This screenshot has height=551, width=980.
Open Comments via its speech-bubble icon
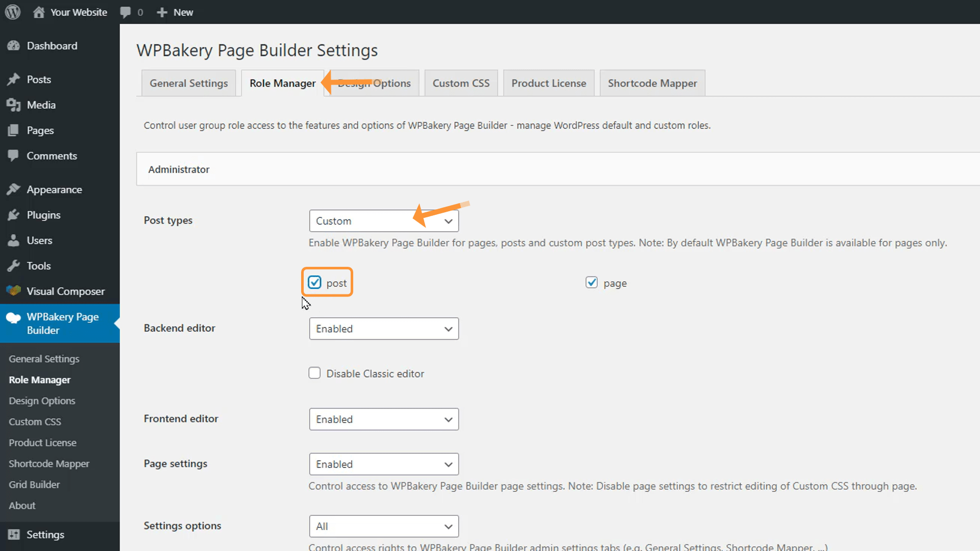click(x=14, y=156)
